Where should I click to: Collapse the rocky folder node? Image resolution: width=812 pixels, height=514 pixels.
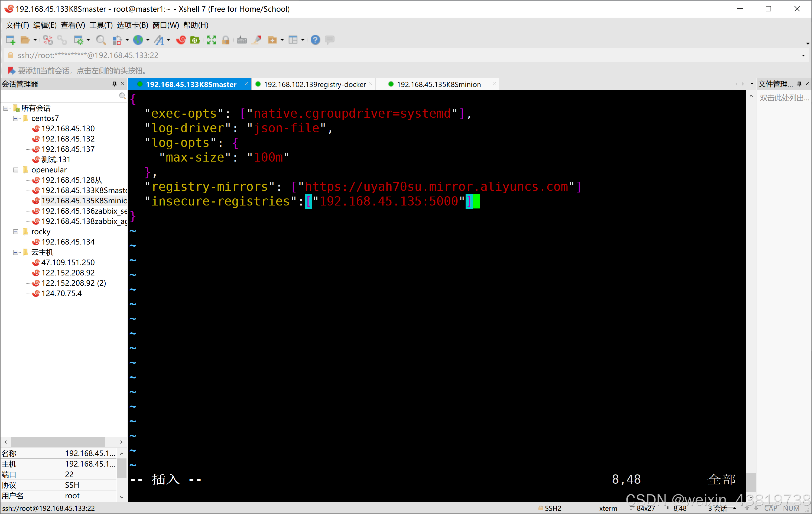click(15, 232)
